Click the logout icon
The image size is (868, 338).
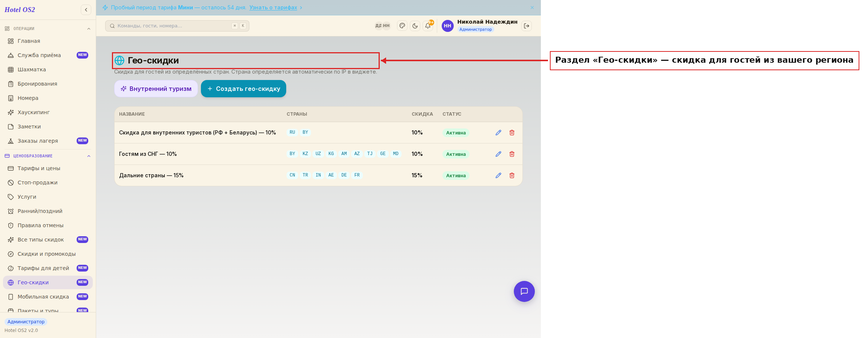point(527,26)
